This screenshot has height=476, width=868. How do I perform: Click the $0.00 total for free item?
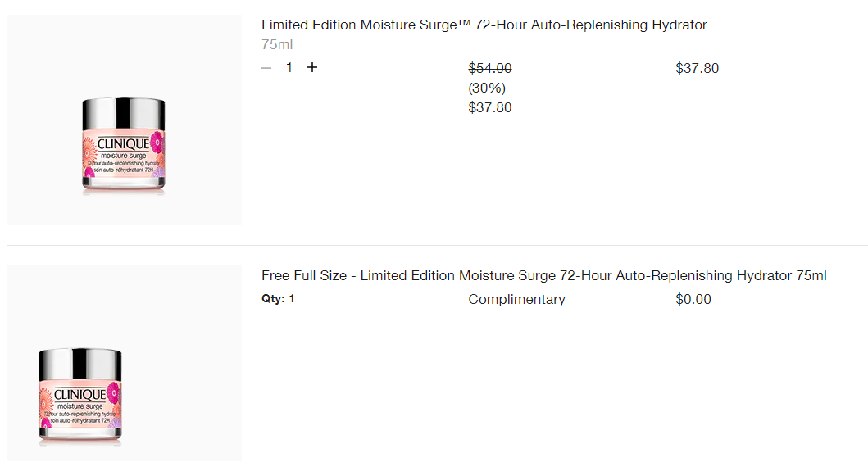pos(693,299)
